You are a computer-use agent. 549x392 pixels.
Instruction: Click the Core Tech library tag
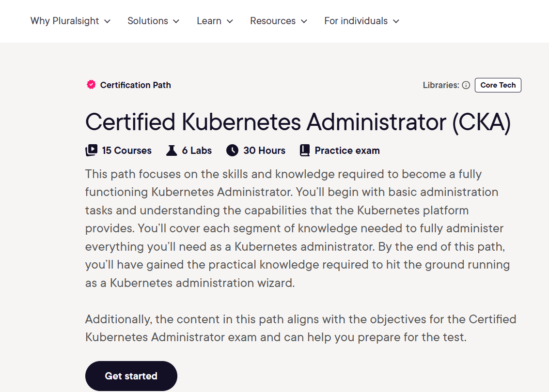point(498,85)
